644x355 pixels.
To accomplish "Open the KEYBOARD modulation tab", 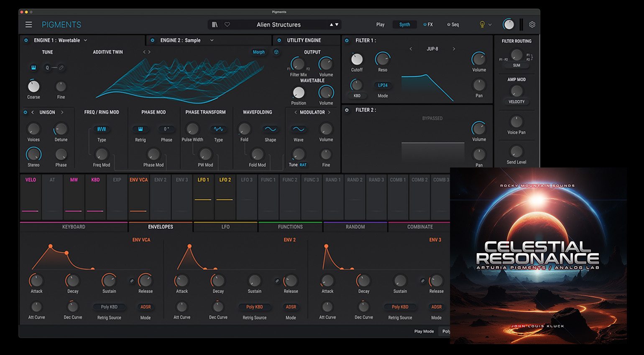I will [74, 227].
